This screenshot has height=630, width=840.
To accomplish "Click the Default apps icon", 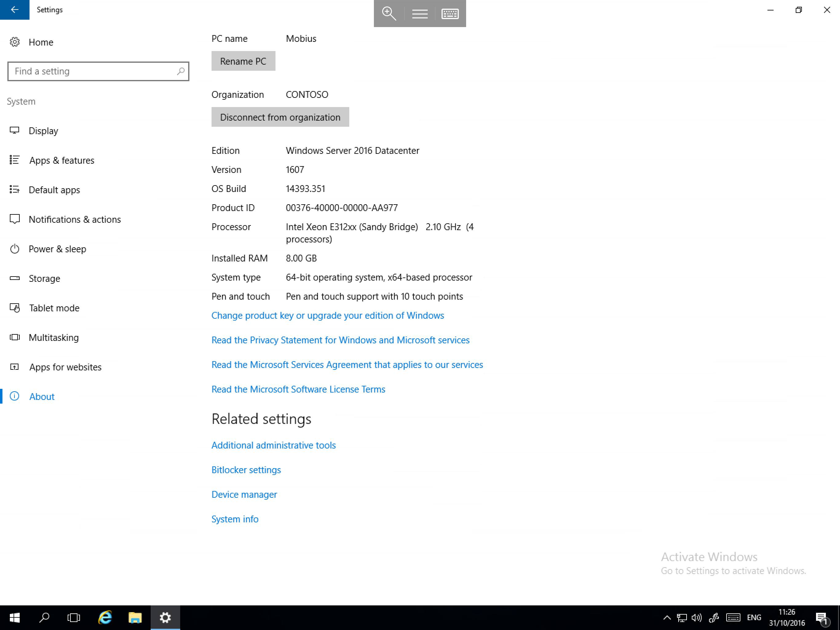I will (x=14, y=189).
